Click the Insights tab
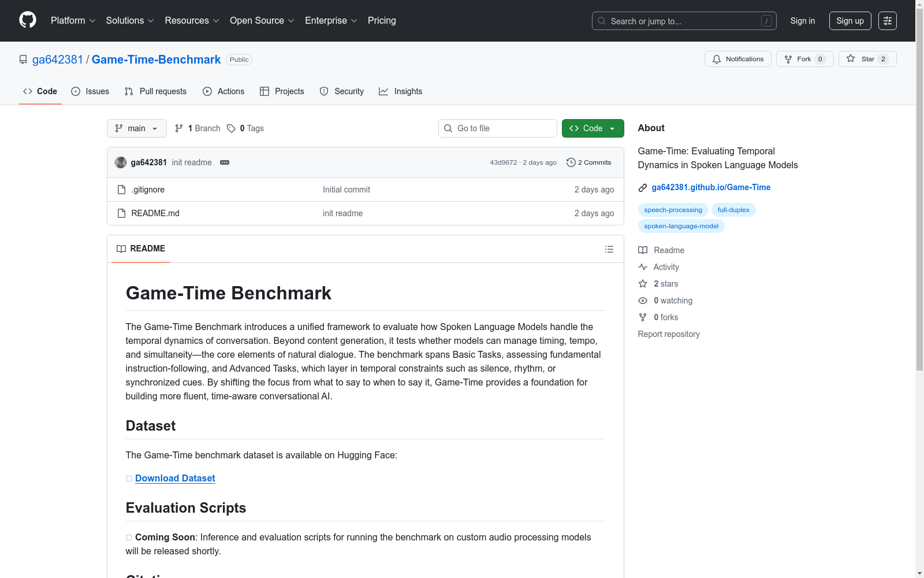The image size is (924, 578). (401, 91)
